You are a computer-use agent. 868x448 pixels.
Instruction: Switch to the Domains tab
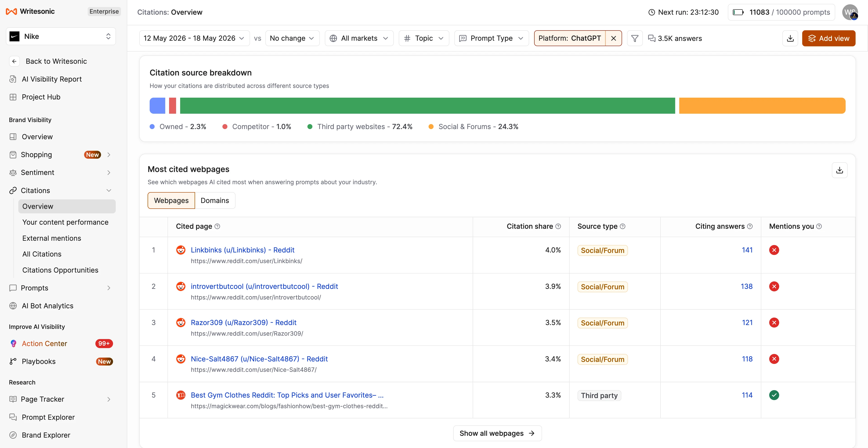click(215, 200)
